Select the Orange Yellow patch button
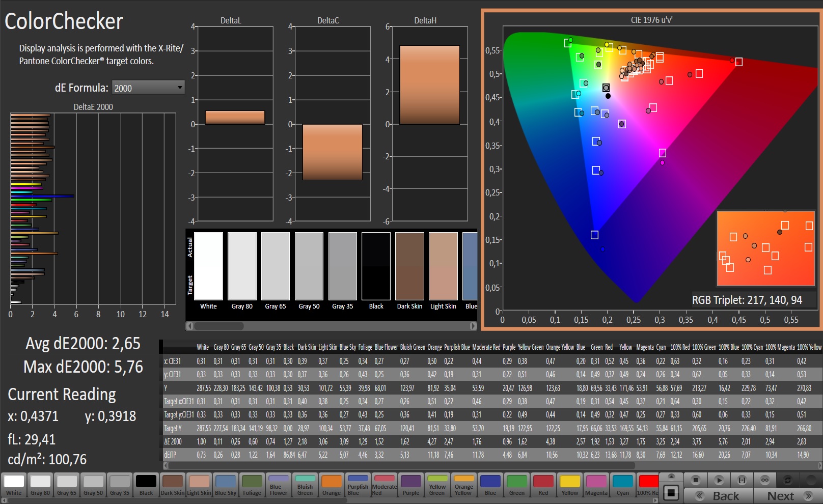 [x=464, y=485]
